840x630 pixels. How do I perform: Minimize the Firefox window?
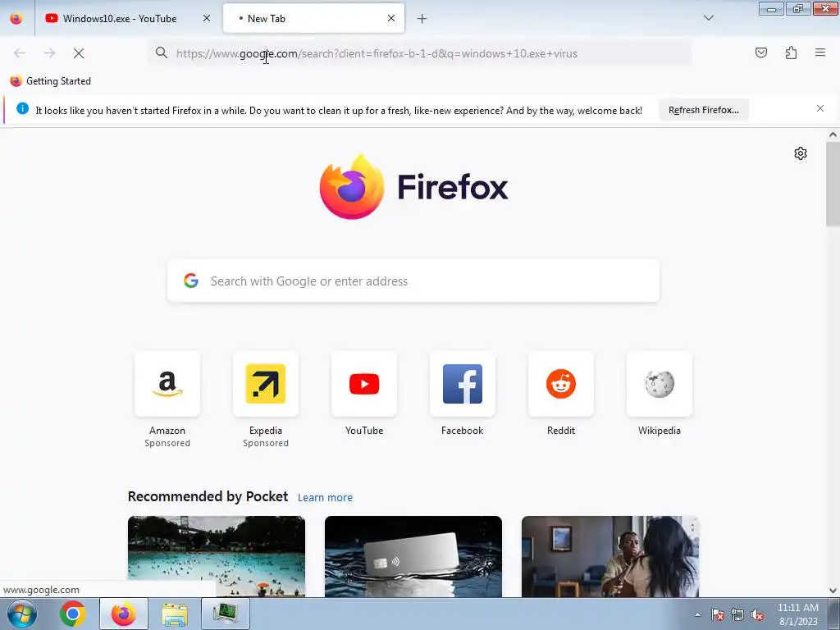pos(771,8)
